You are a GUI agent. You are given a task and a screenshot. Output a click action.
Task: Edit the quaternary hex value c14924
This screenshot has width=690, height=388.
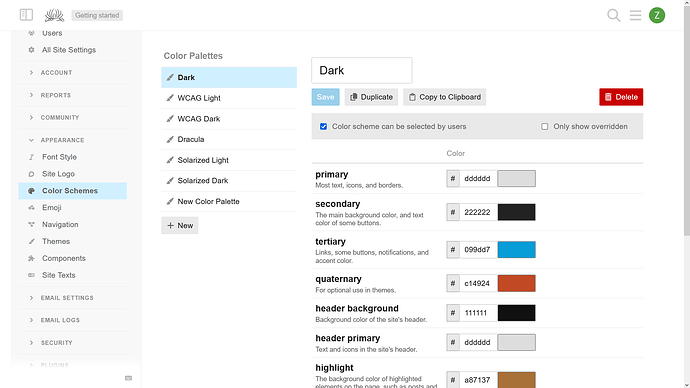click(x=478, y=283)
